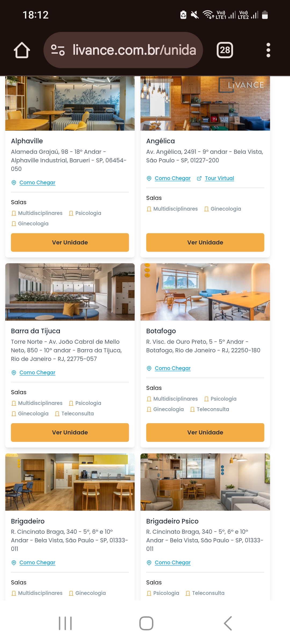Tap the external link icon beside Tour Virtual
This screenshot has width=290, height=644.
tap(199, 178)
